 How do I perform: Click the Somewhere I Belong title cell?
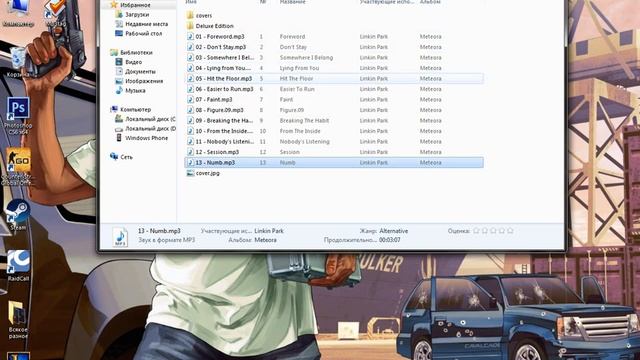click(x=307, y=58)
